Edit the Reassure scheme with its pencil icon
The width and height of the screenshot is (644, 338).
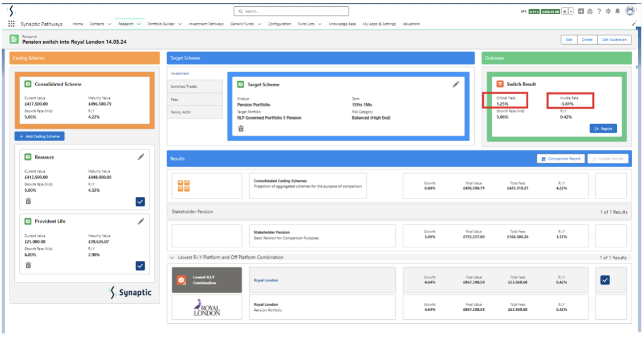pyautogui.click(x=141, y=157)
